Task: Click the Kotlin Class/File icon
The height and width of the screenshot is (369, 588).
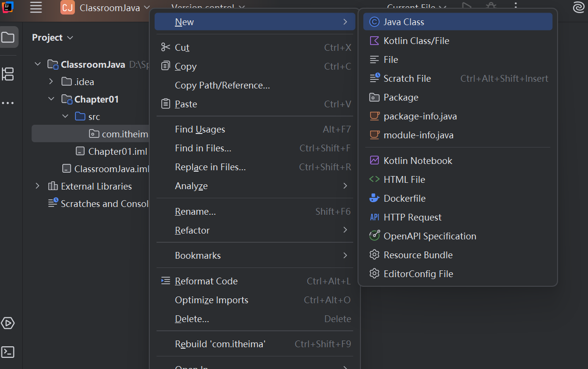Action: tap(374, 41)
